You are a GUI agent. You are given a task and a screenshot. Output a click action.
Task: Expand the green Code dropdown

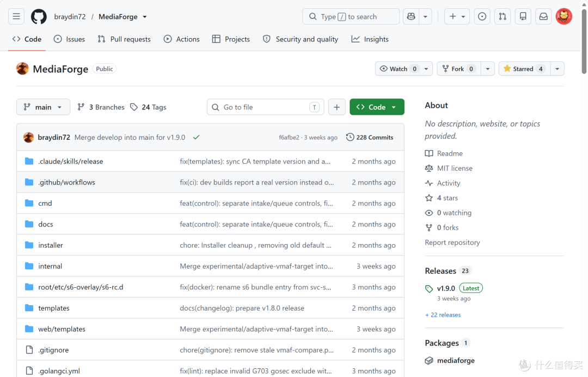(x=377, y=107)
